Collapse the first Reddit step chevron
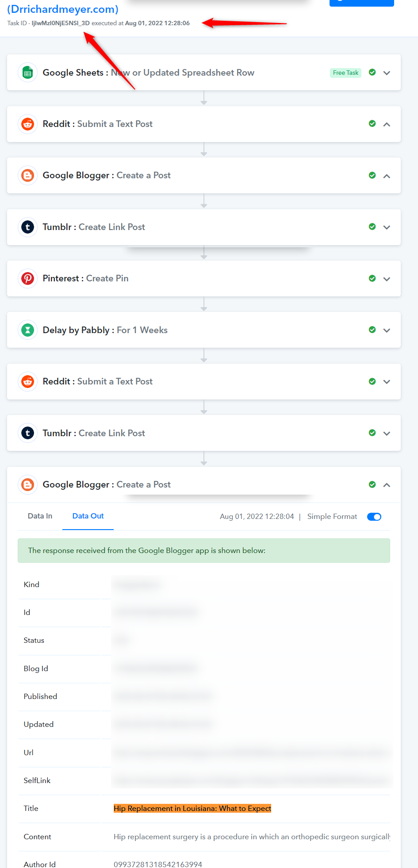This screenshot has width=418, height=868. (387, 124)
